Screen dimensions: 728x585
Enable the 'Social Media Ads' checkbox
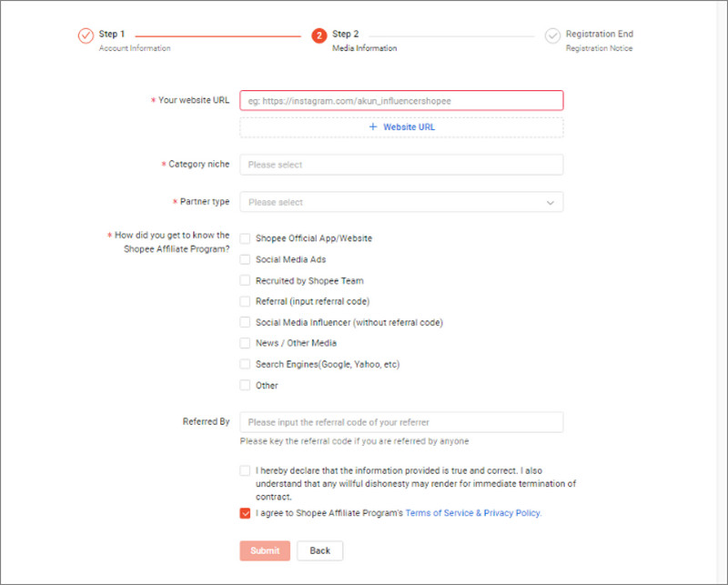pyautogui.click(x=244, y=259)
